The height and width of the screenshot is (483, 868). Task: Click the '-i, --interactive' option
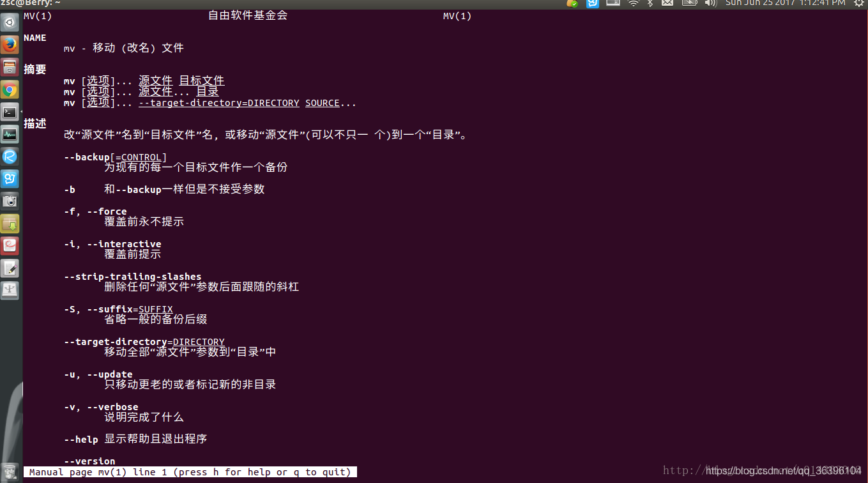tap(112, 244)
